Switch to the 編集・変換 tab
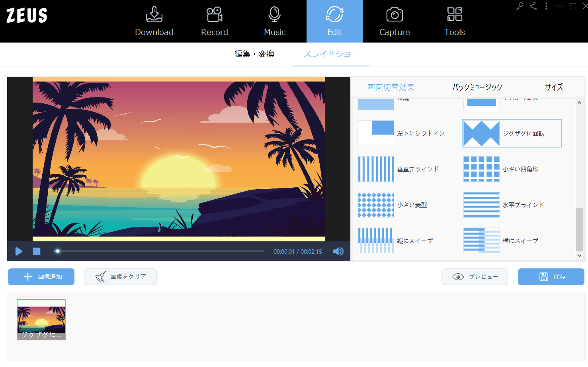 pyautogui.click(x=254, y=54)
